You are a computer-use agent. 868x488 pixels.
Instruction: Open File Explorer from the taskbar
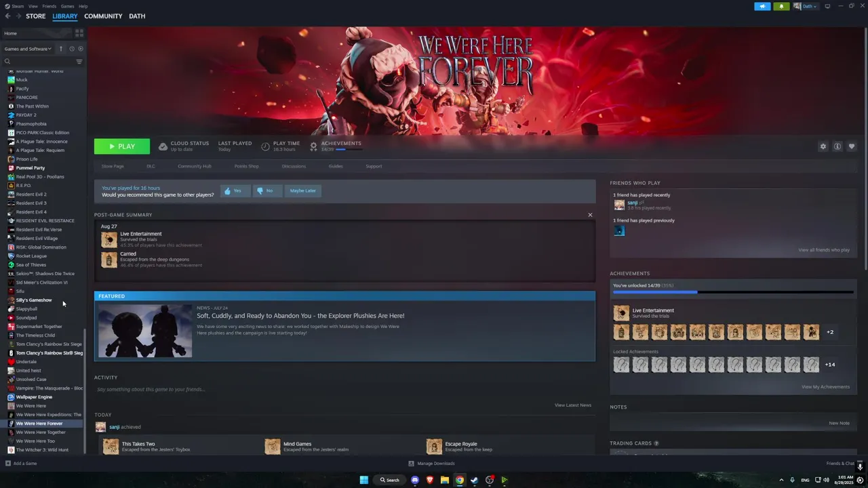(445, 480)
